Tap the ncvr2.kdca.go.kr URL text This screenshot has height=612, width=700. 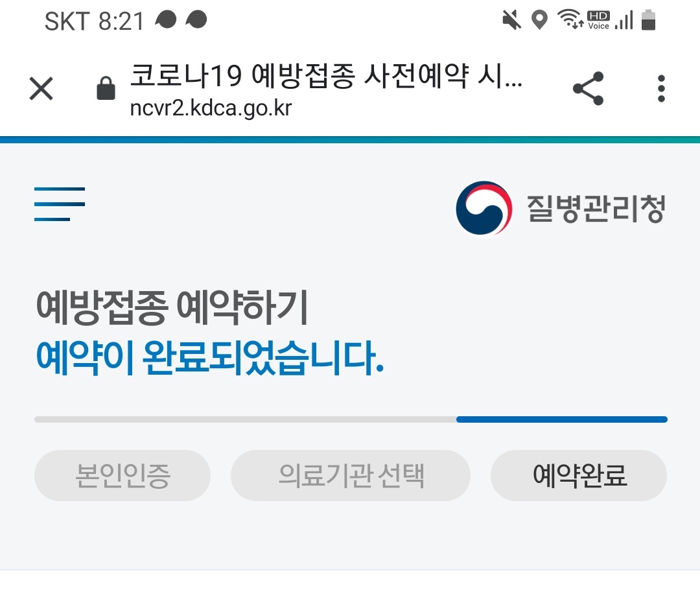click(x=211, y=108)
